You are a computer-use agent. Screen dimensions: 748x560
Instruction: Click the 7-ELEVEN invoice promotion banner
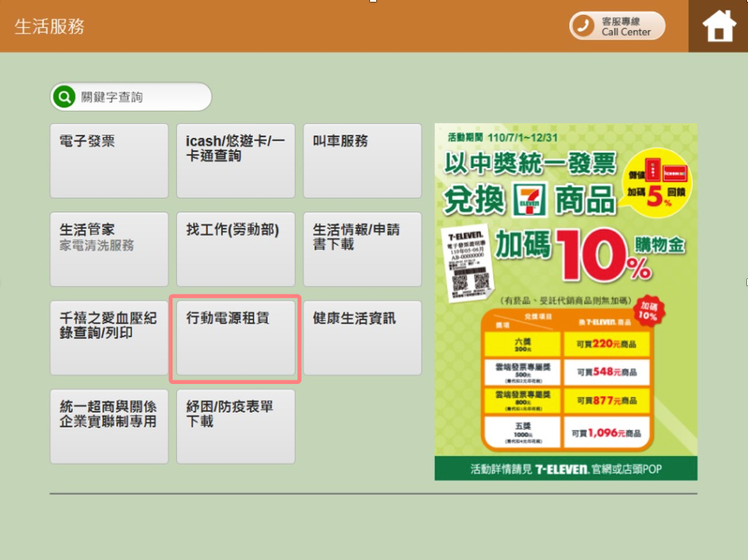click(566, 302)
